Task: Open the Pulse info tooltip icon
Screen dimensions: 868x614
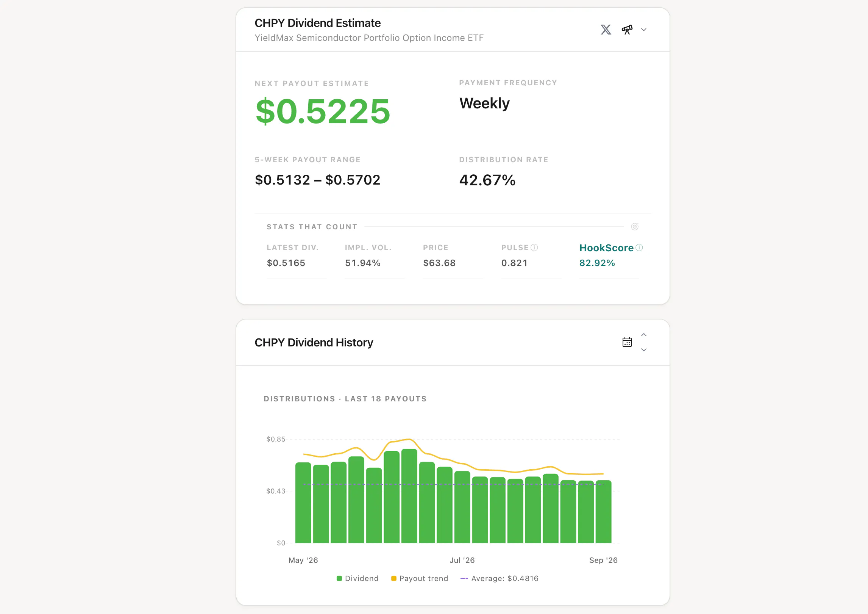Action: [534, 247]
